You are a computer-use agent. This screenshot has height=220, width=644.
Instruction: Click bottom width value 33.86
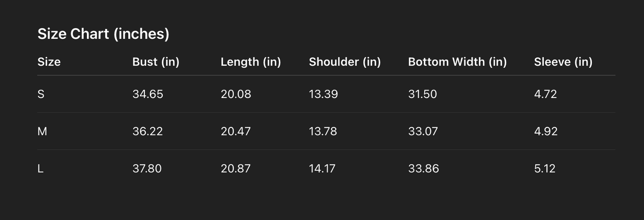[x=423, y=169]
